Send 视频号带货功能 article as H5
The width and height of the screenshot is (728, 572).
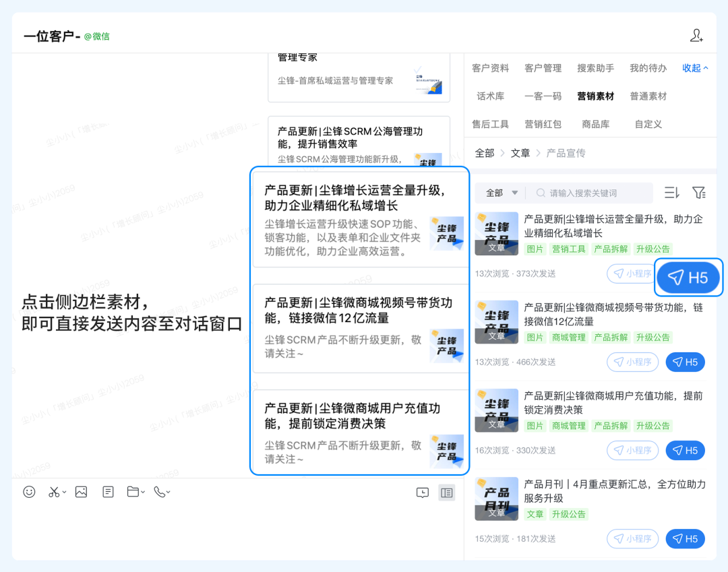point(686,362)
